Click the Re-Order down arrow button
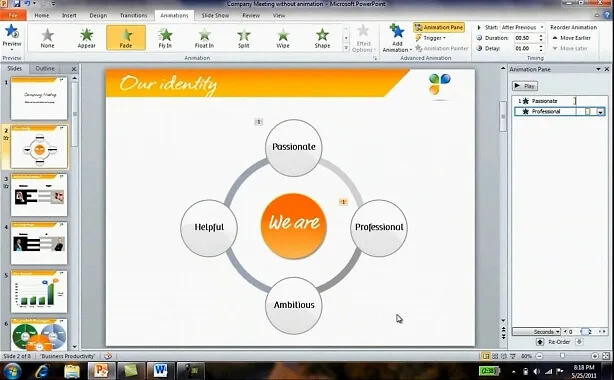 click(579, 342)
